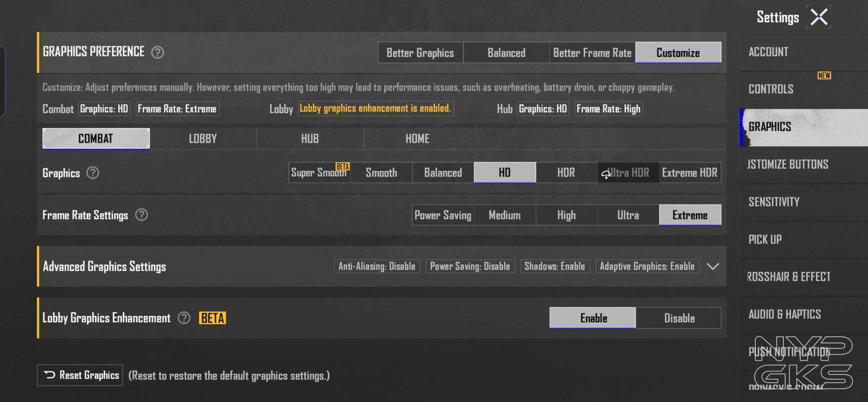Viewport: 868px width, 402px height.
Task: Switch to the COMBAT tab
Action: click(x=96, y=139)
